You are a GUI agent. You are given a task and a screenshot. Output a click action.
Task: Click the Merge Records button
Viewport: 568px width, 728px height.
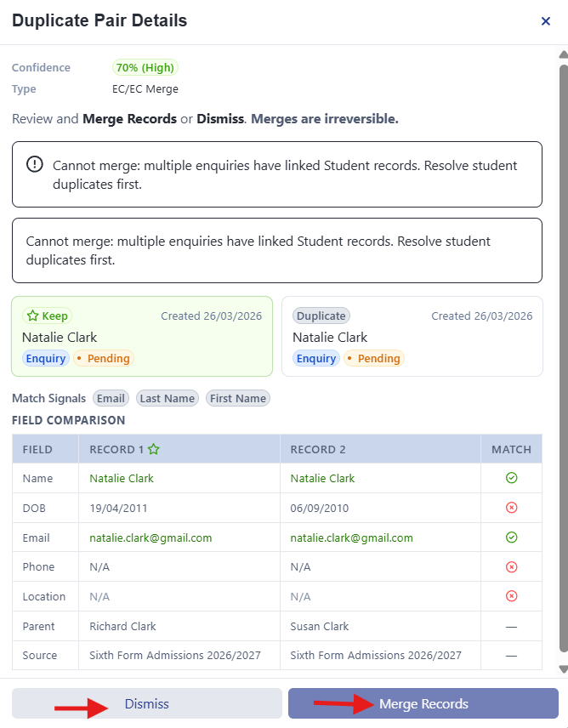423,703
